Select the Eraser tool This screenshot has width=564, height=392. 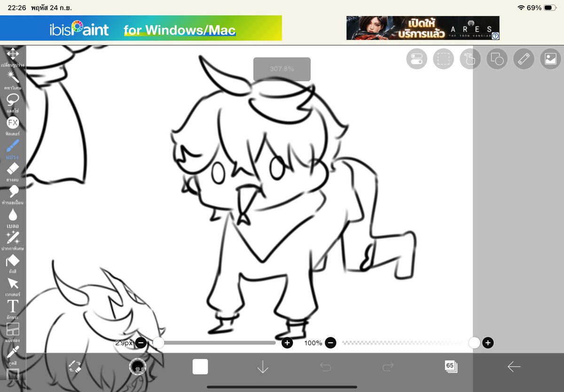(13, 169)
